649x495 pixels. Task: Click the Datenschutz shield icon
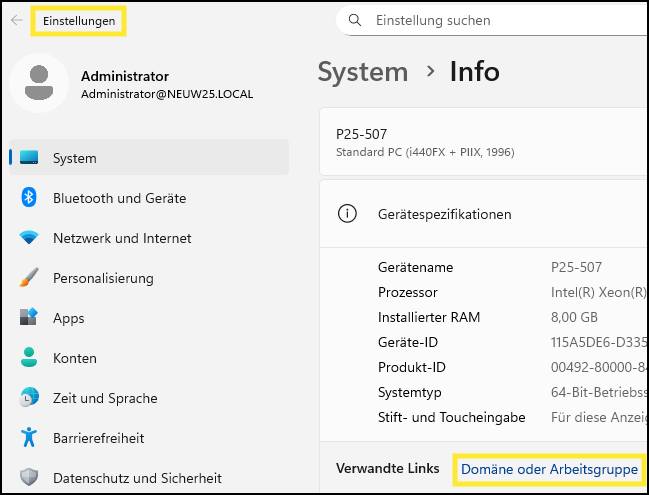click(x=29, y=477)
